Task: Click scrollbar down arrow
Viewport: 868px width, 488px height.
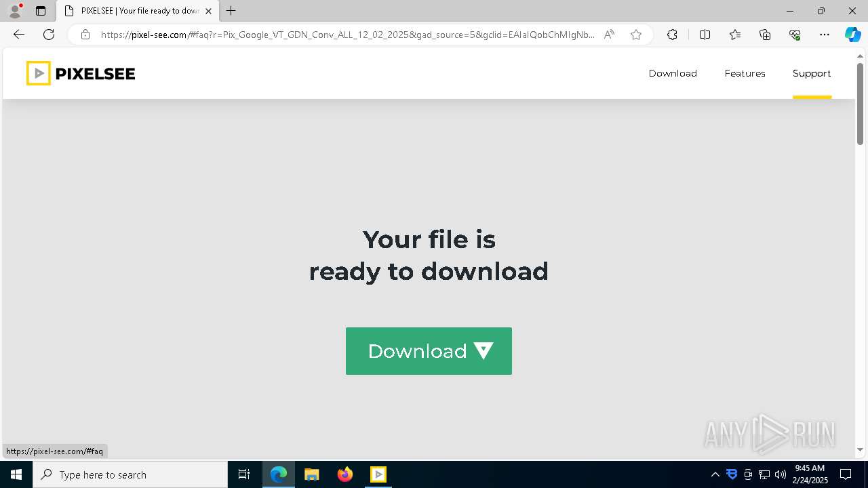Action: [860, 449]
